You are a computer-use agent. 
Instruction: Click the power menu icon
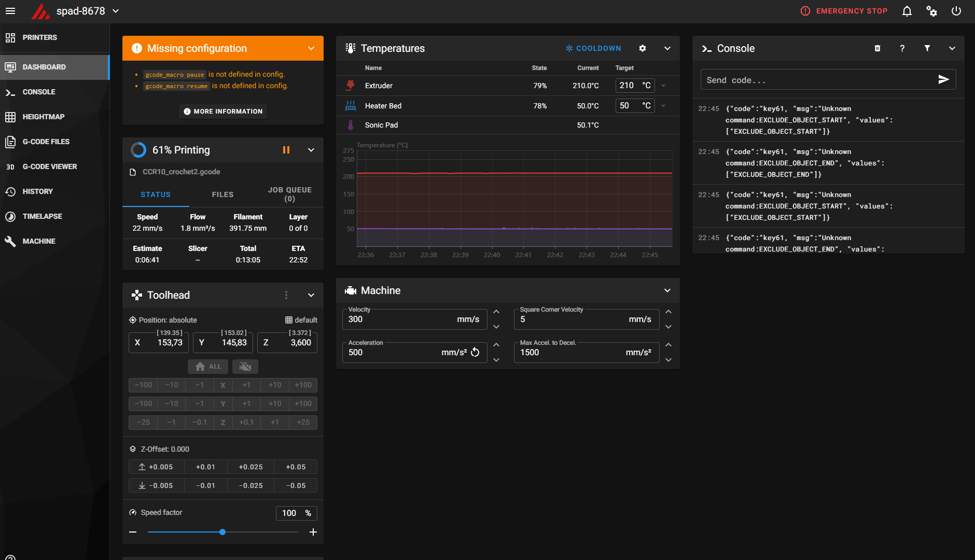[x=956, y=11]
